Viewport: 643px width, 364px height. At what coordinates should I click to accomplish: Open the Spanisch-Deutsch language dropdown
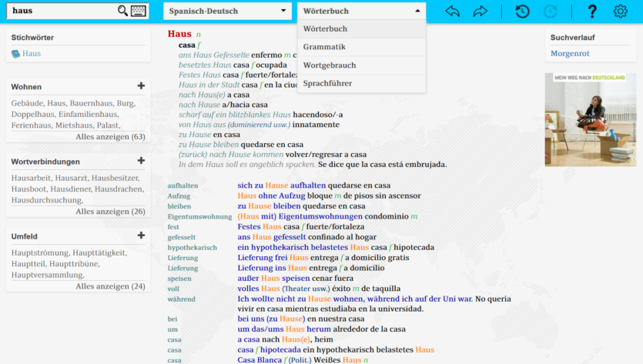[x=224, y=11]
